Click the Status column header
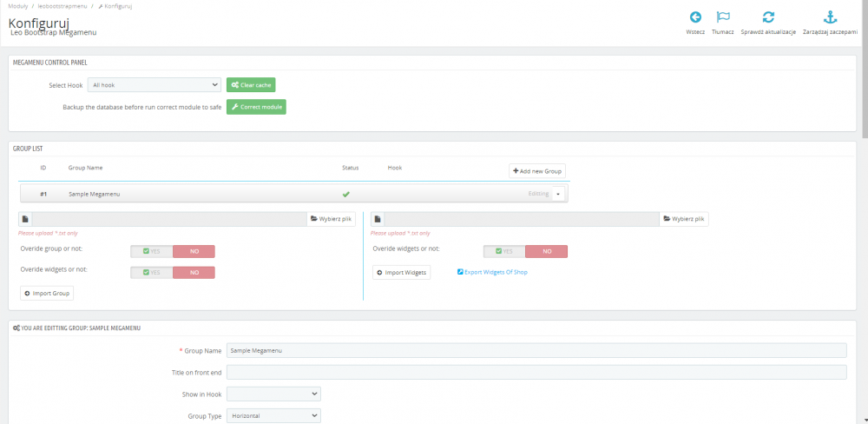Screen dimensions: 868x424 [351, 168]
